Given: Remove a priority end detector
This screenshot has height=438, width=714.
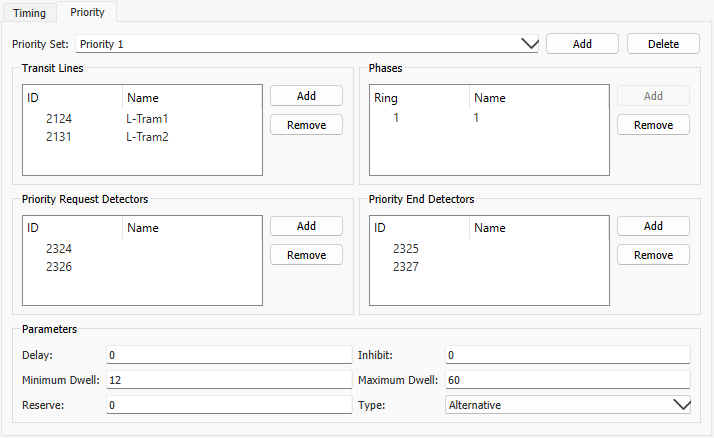Looking at the screenshot, I should pyautogui.click(x=653, y=255).
